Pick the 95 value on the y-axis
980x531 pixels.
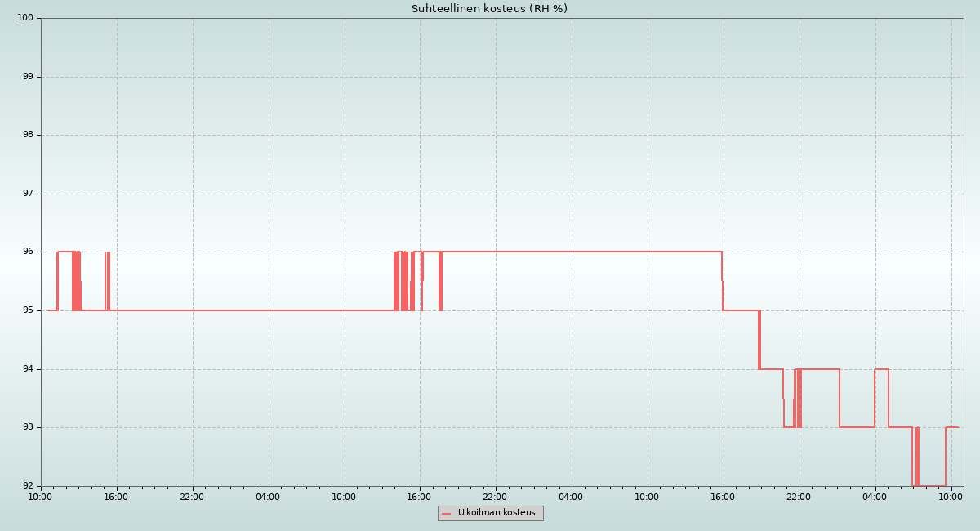point(28,310)
